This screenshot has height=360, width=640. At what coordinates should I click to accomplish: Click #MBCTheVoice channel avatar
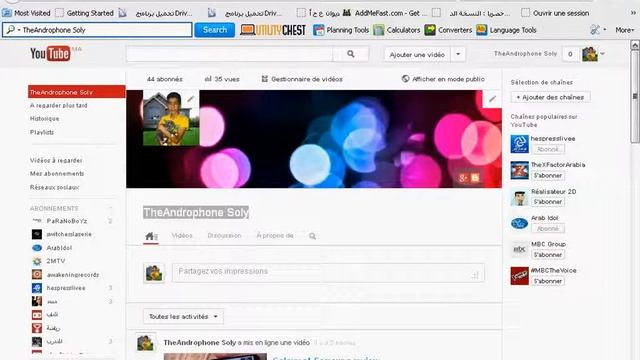tap(520, 276)
